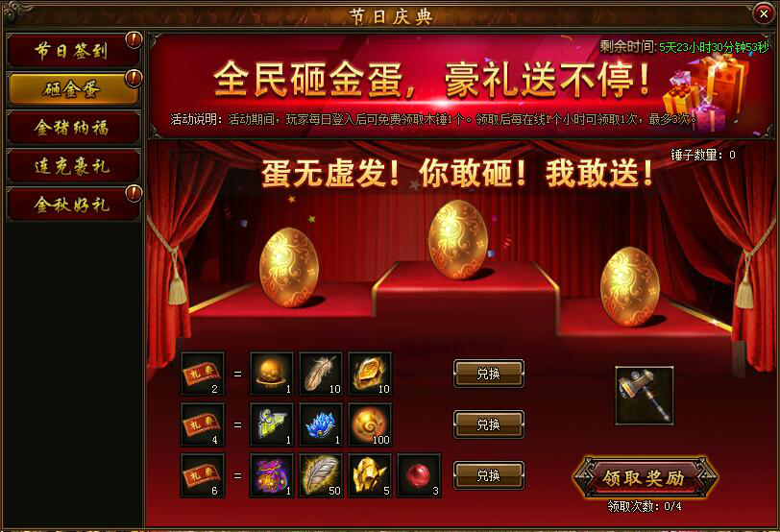Viewport: 780px width, 532px height.
Task: Click the gift ticket icon requiring 6
Action: point(203,475)
